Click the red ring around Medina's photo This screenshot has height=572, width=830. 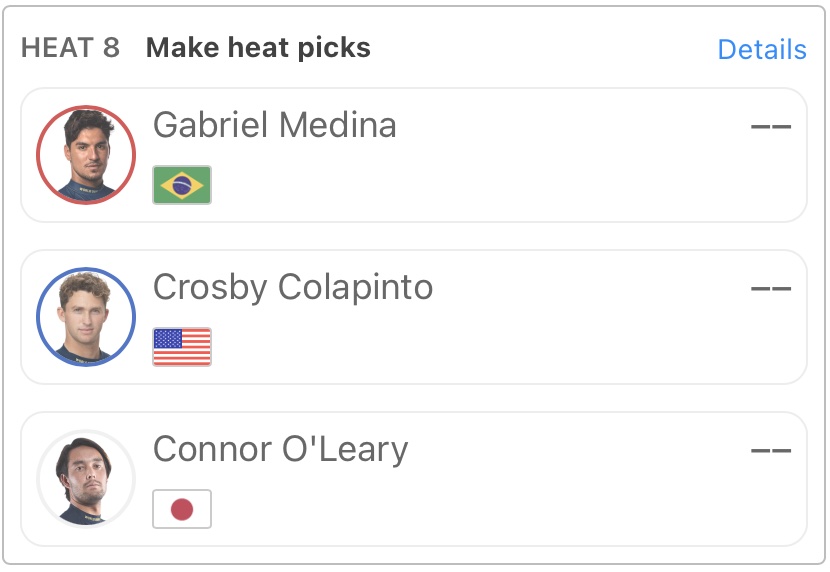[39, 155]
